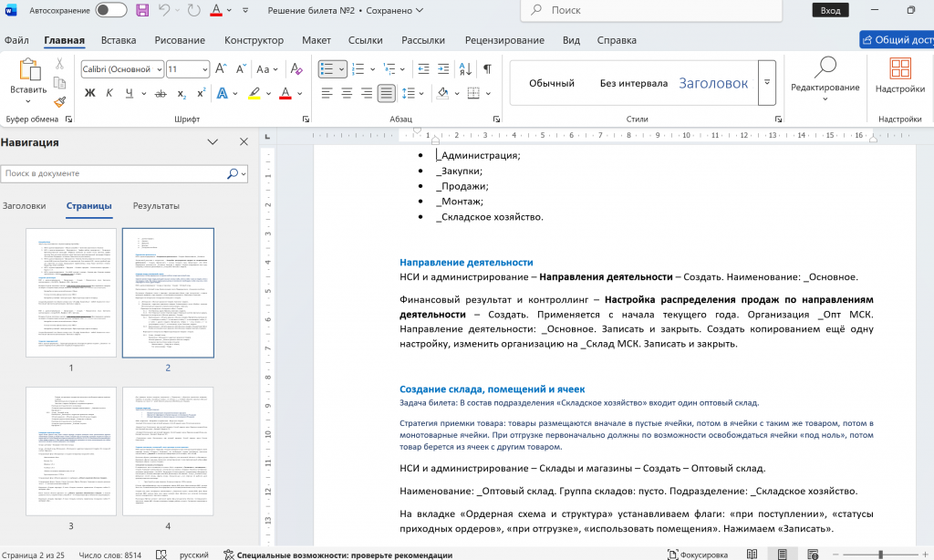The width and height of the screenshot is (934, 560).
Task: Toggle the AutoSave switch
Action: click(110, 10)
